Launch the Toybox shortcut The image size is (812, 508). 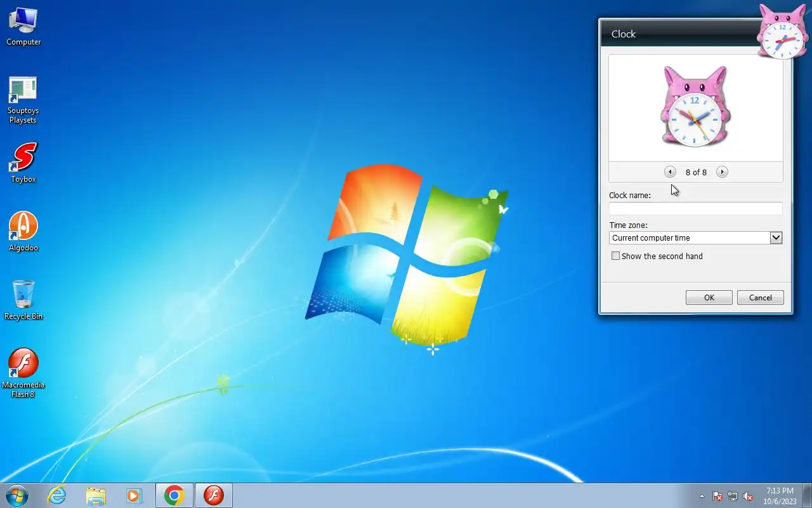(23, 163)
